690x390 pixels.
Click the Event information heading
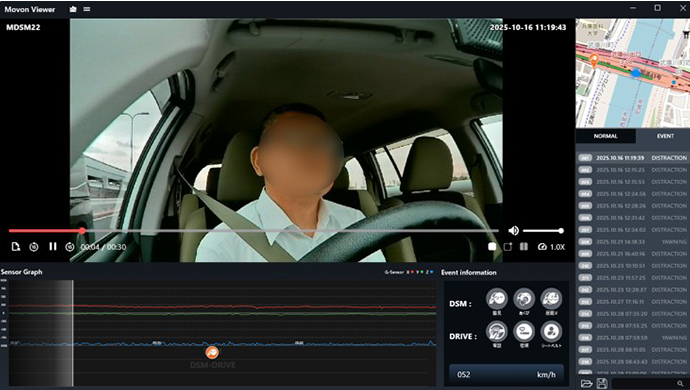tap(469, 272)
